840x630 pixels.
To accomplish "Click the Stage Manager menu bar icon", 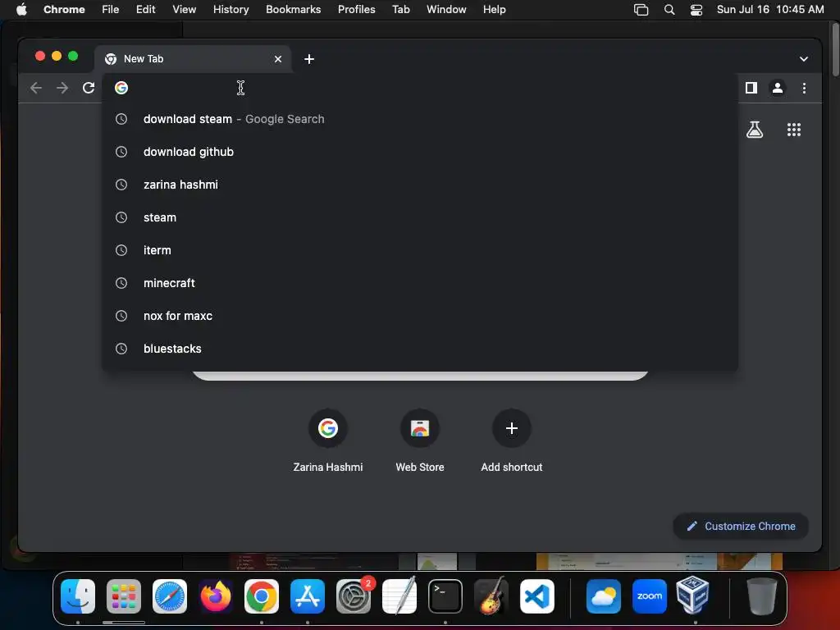I will pyautogui.click(x=641, y=10).
